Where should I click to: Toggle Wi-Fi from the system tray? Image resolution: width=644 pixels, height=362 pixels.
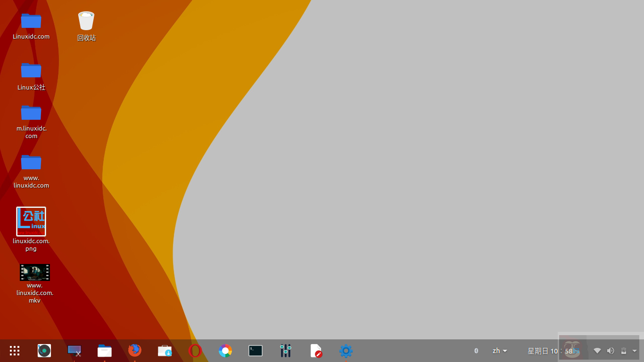click(597, 351)
